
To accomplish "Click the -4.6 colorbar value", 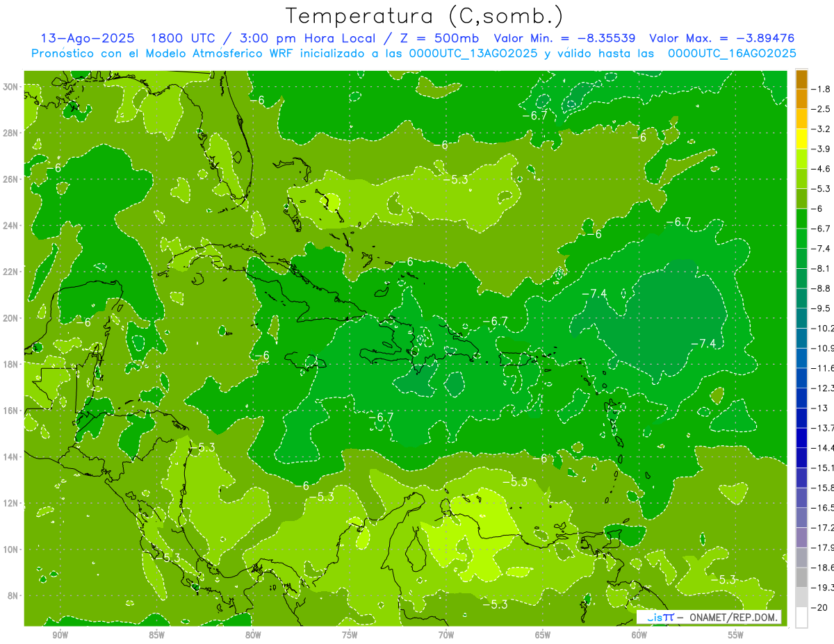I will [821, 169].
